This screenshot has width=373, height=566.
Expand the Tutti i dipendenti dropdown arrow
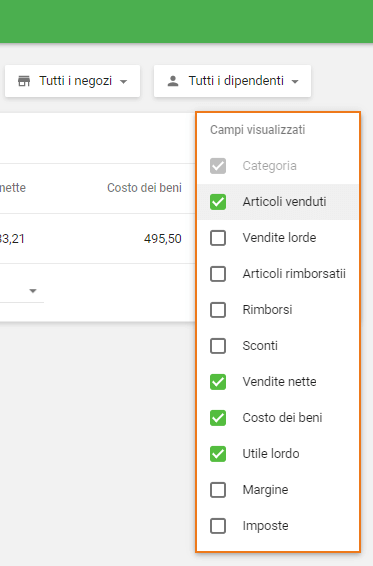point(295,82)
